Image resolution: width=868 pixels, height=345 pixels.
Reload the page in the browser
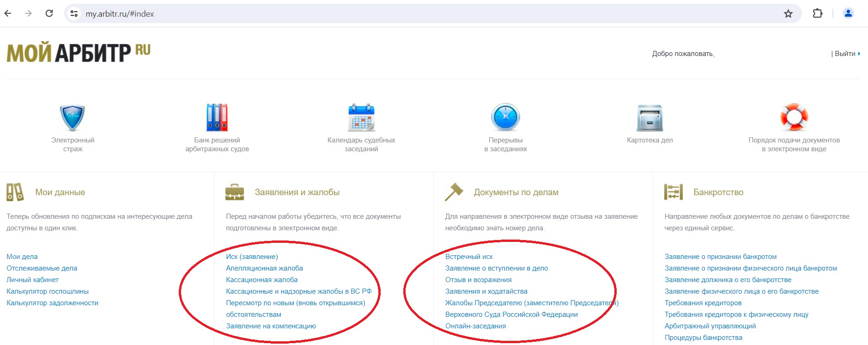point(49,13)
